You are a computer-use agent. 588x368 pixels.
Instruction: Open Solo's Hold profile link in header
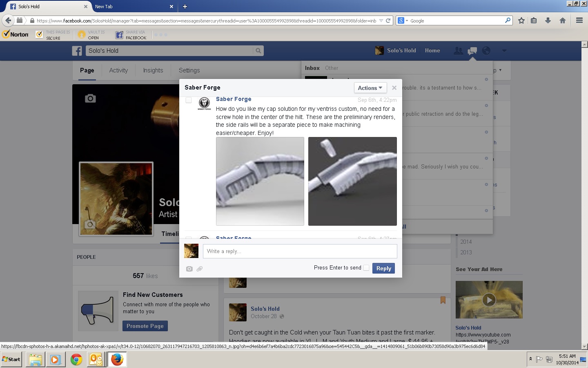click(396, 51)
